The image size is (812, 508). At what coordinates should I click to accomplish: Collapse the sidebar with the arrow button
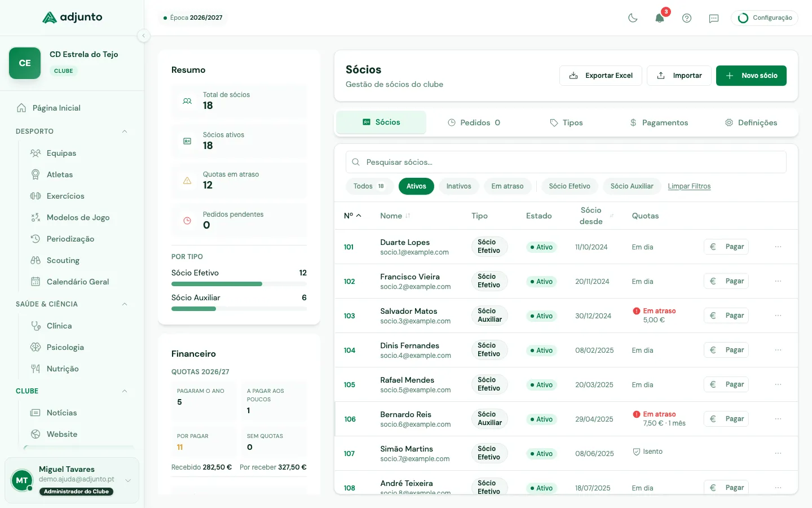coord(144,36)
